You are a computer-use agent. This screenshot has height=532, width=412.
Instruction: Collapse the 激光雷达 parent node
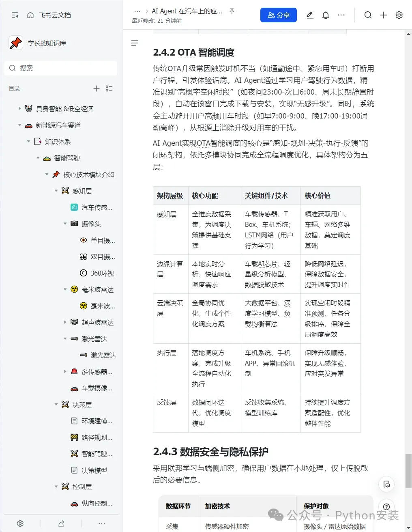pos(65,338)
